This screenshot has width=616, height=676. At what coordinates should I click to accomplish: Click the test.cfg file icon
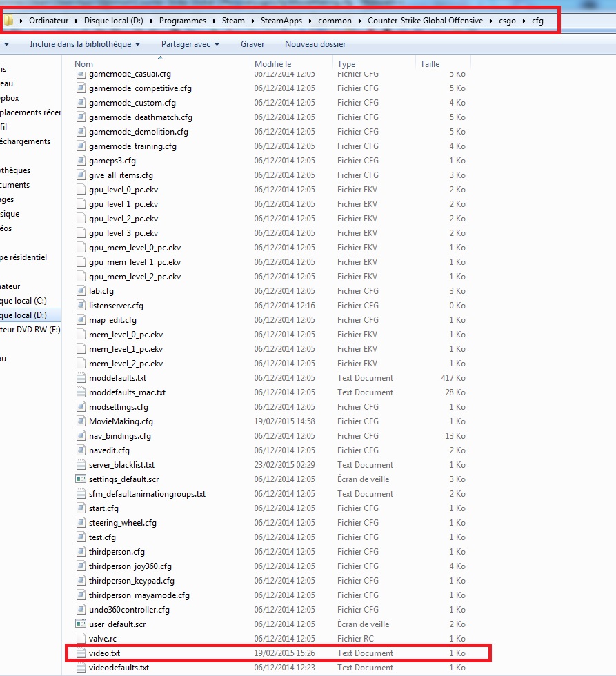point(81,537)
